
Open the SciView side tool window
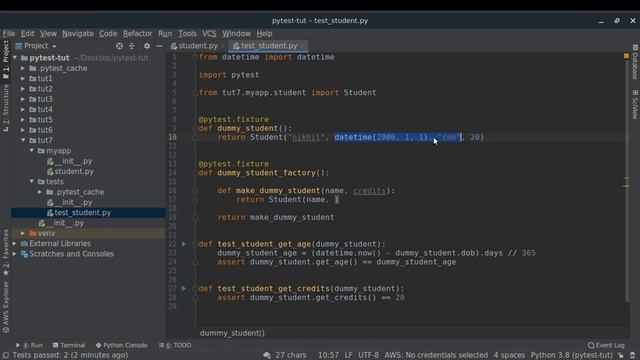click(x=635, y=104)
